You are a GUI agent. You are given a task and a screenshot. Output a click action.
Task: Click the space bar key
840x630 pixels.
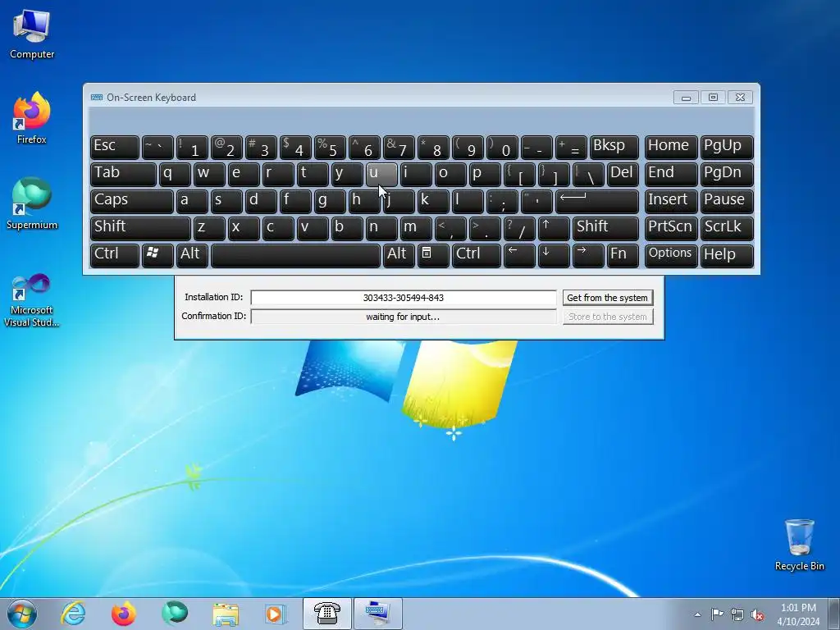click(295, 256)
